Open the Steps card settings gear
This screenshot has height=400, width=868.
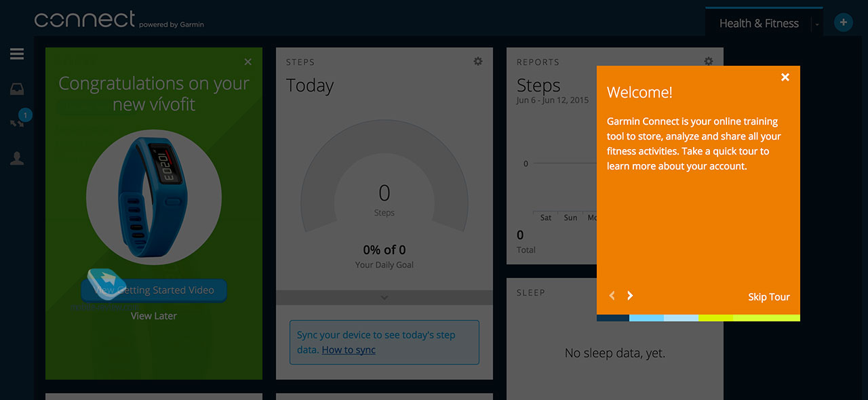point(478,61)
